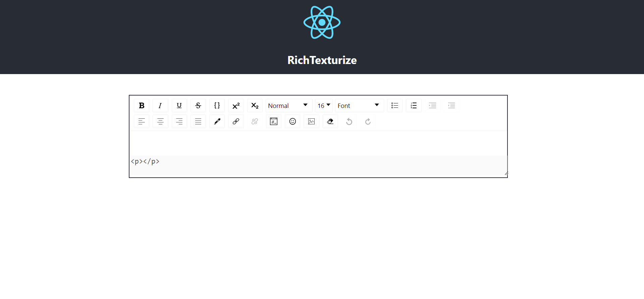Align text to the right

179,121
